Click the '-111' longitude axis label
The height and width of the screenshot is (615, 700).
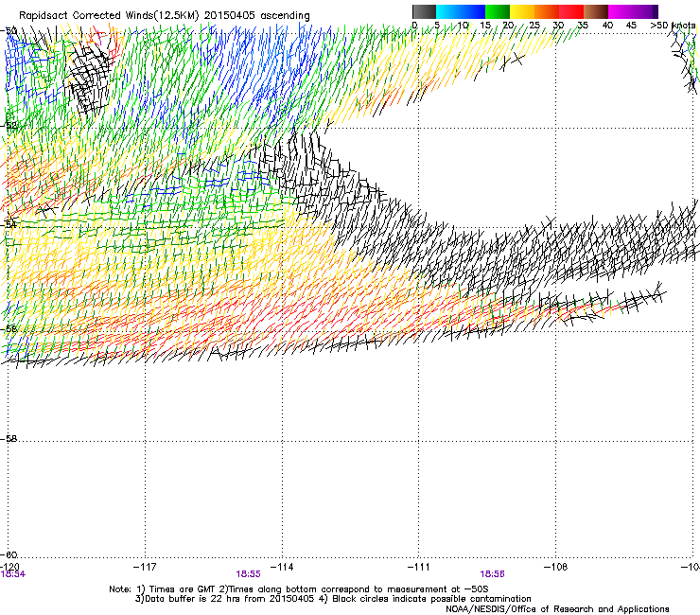click(x=419, y=567)
